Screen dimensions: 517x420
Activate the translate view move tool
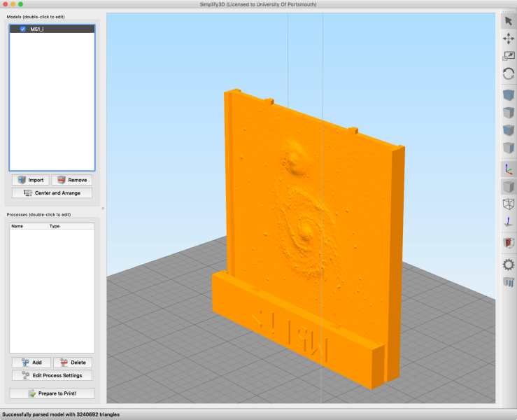point(508,38)
